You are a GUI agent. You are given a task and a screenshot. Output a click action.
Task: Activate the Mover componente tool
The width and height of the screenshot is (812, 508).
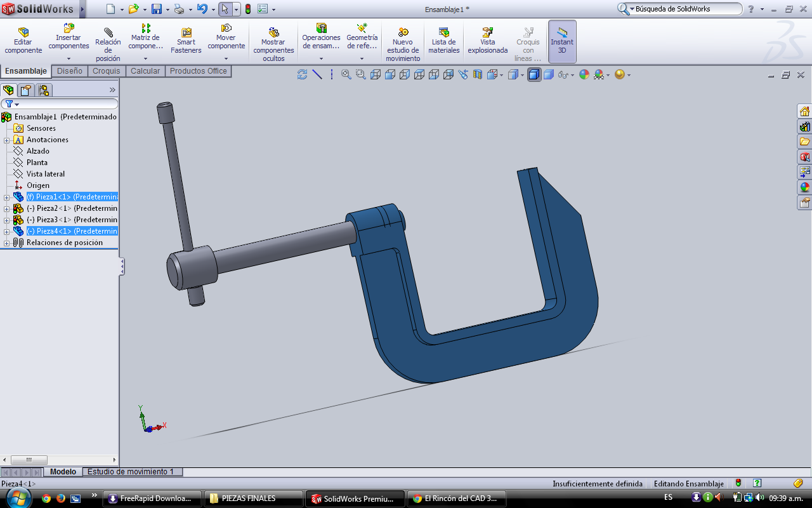(226, 37)
